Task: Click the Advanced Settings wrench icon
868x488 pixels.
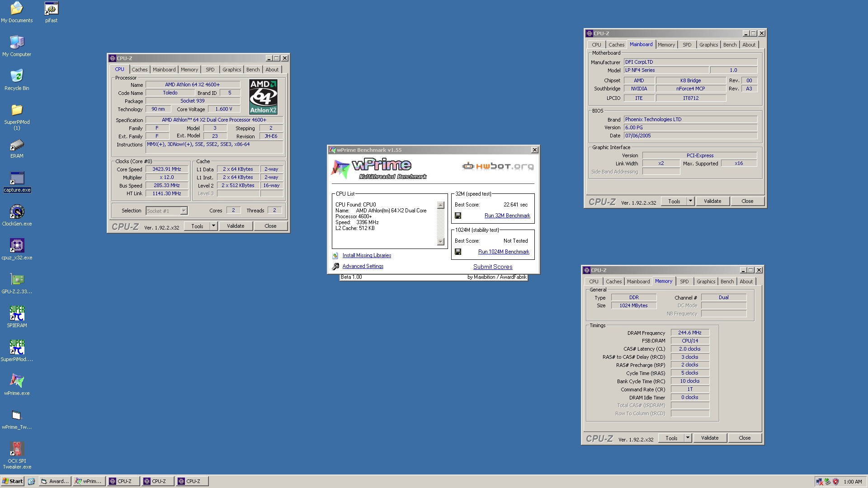Action: pyautogui.click(x=335, y=267)
